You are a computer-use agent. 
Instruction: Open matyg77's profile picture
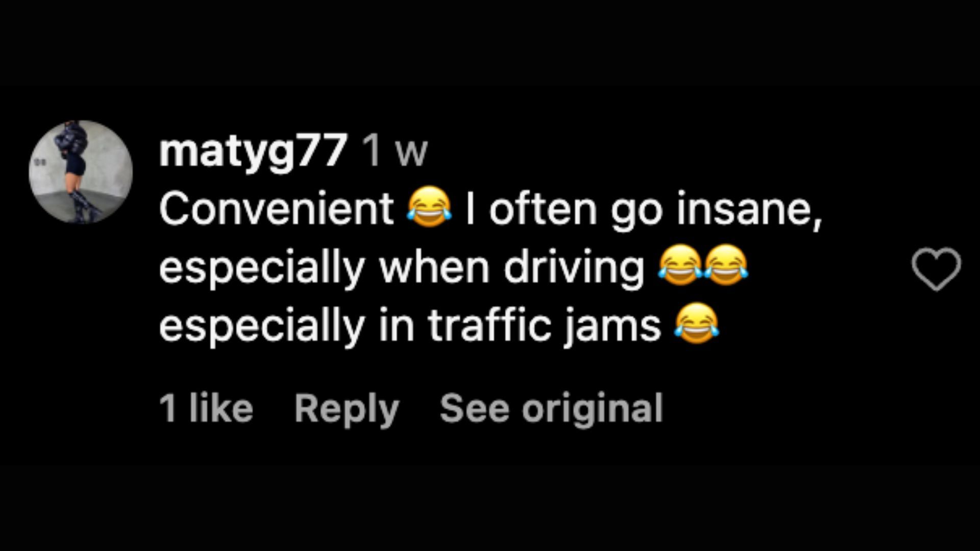81,172
